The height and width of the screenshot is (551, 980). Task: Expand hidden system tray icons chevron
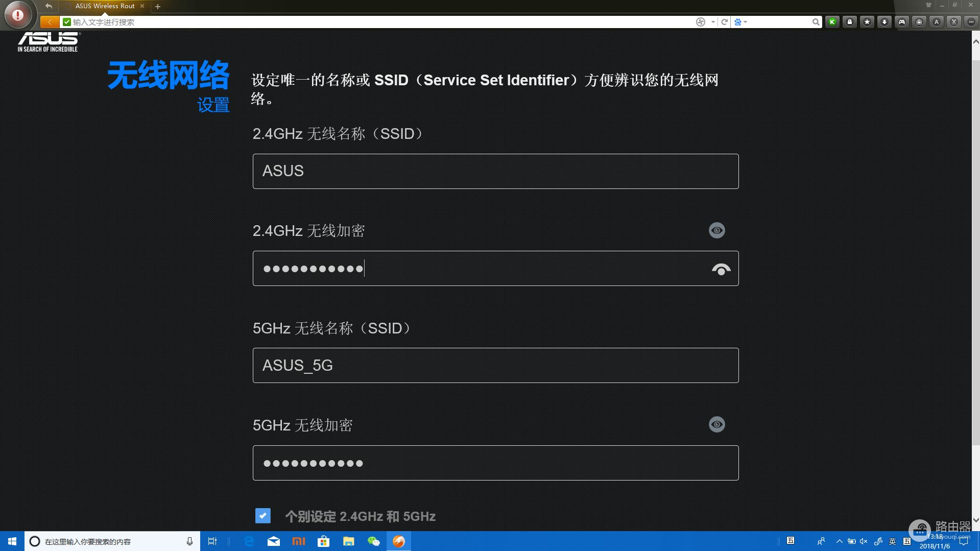[839, 541]
